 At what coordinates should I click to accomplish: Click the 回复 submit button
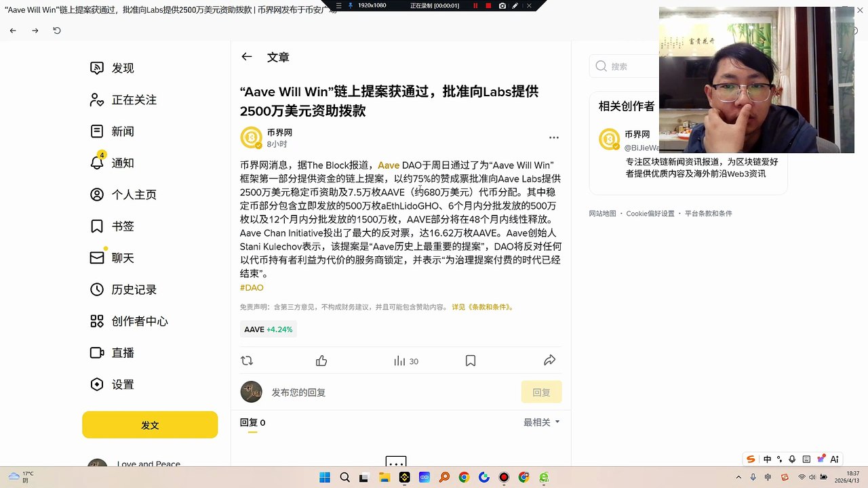point(542,392)
